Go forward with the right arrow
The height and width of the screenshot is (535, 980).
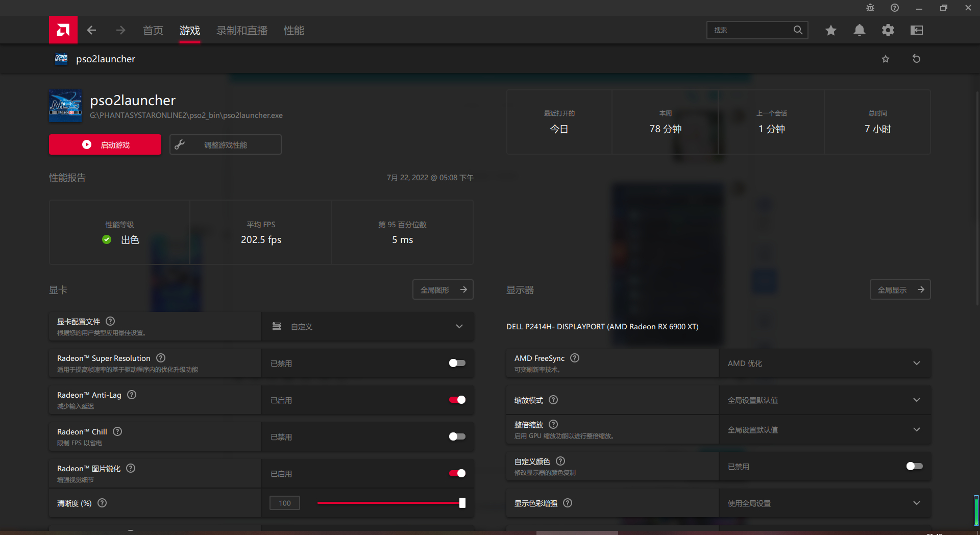point(120,30)
